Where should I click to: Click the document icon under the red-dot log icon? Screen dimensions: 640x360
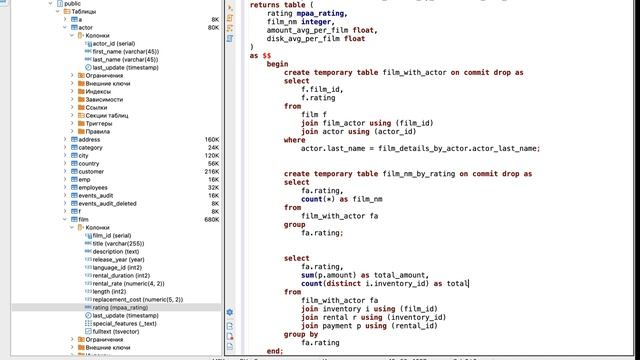point(230,347)
